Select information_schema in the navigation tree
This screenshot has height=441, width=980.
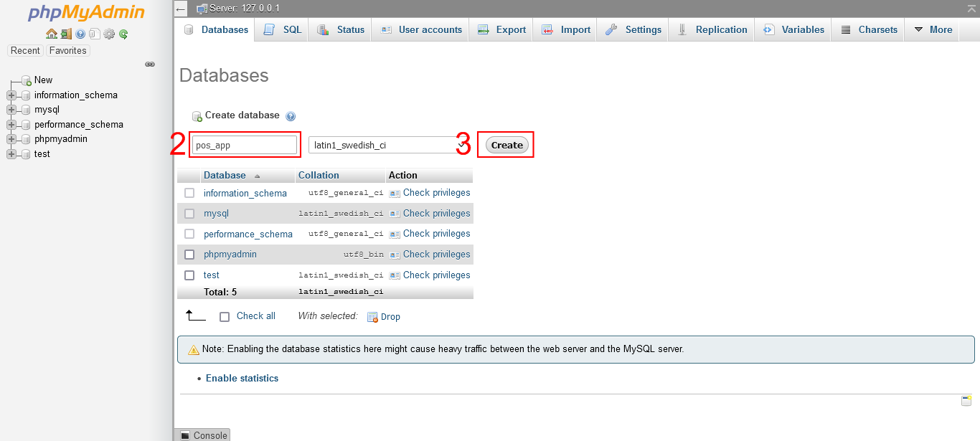click(x=76, y=95)
